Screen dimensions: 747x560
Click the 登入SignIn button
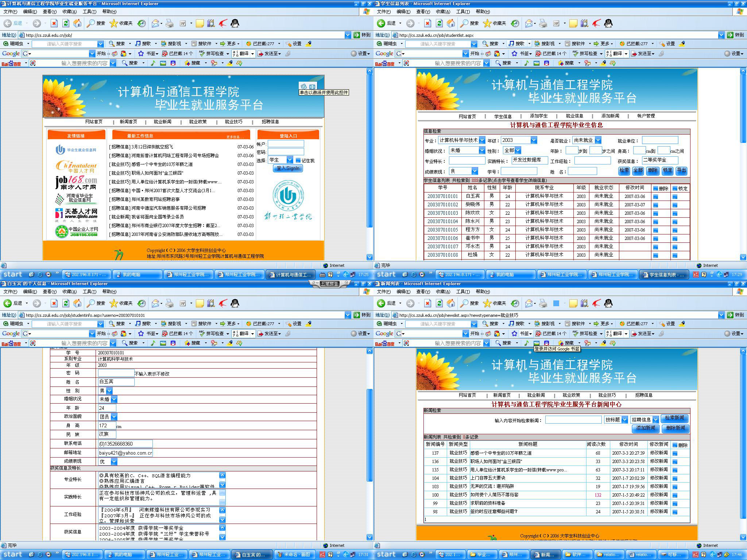[x=288, y=168]
